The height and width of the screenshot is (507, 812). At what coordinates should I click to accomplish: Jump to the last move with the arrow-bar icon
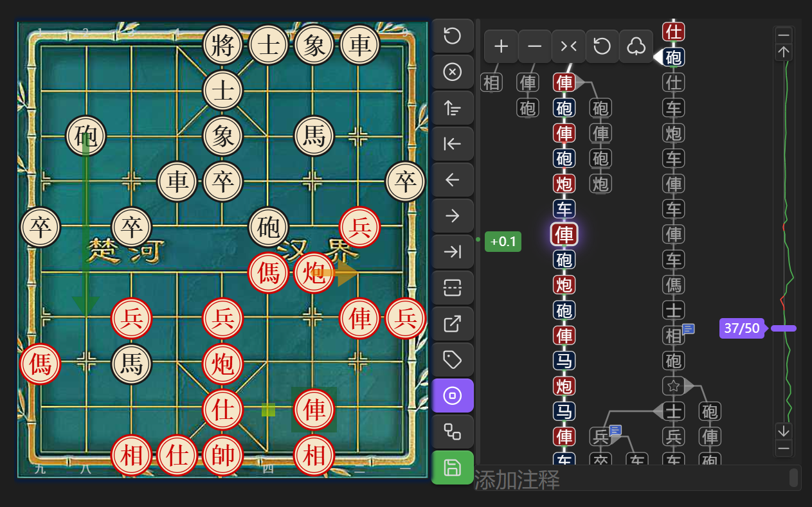coord(453,251)
